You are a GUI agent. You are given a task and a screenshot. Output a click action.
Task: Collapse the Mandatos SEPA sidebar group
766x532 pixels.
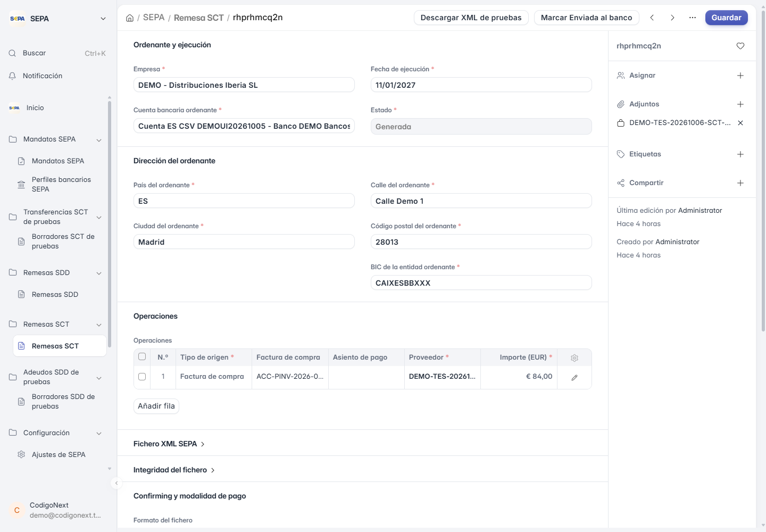point(99,140)
